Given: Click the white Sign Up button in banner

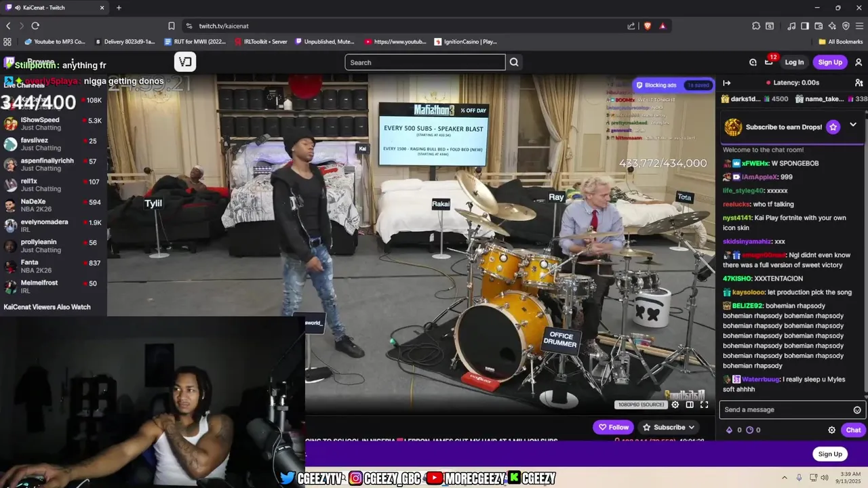Looking at the screenshot, I should (x=829, y=454).
